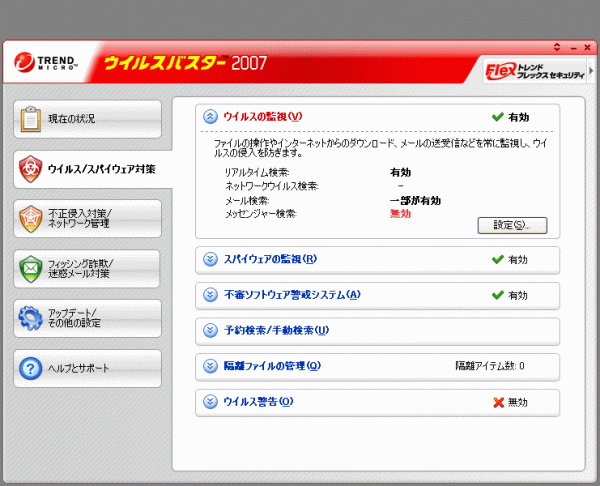Viewport: 600px width, 486px height.
Task: Collapse the ウイルスの監視 section chevron
Action: pos(210,117)
